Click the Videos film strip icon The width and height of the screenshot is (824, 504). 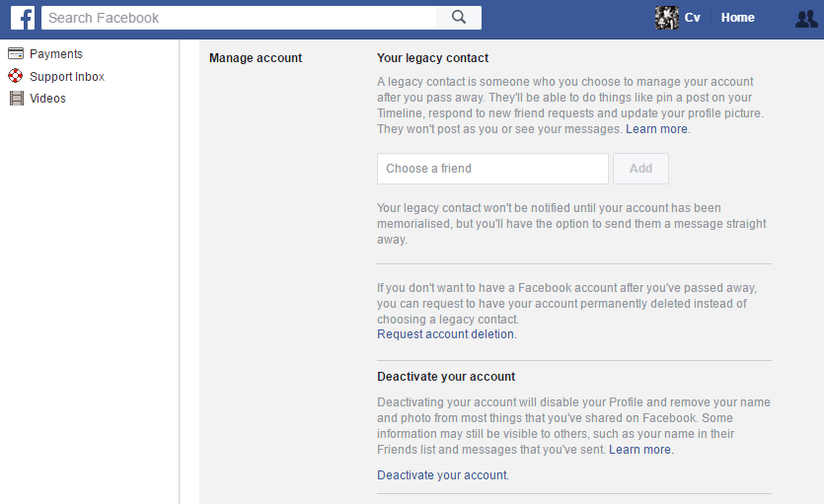[16, 98]
